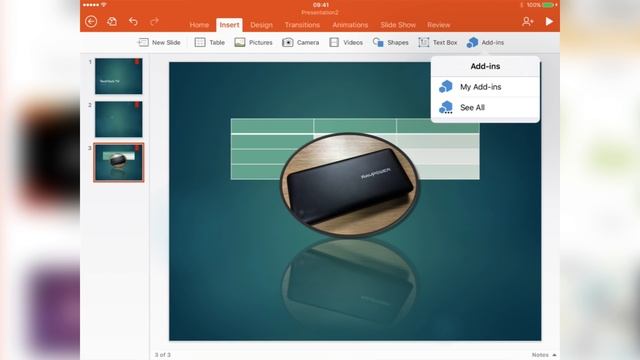Insert a Text Box

[x=438, y=42]
